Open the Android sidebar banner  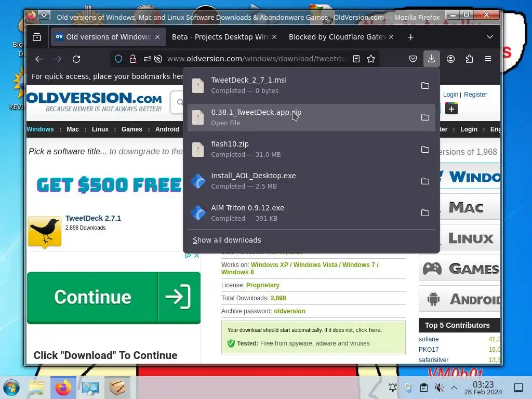[459, 299]
